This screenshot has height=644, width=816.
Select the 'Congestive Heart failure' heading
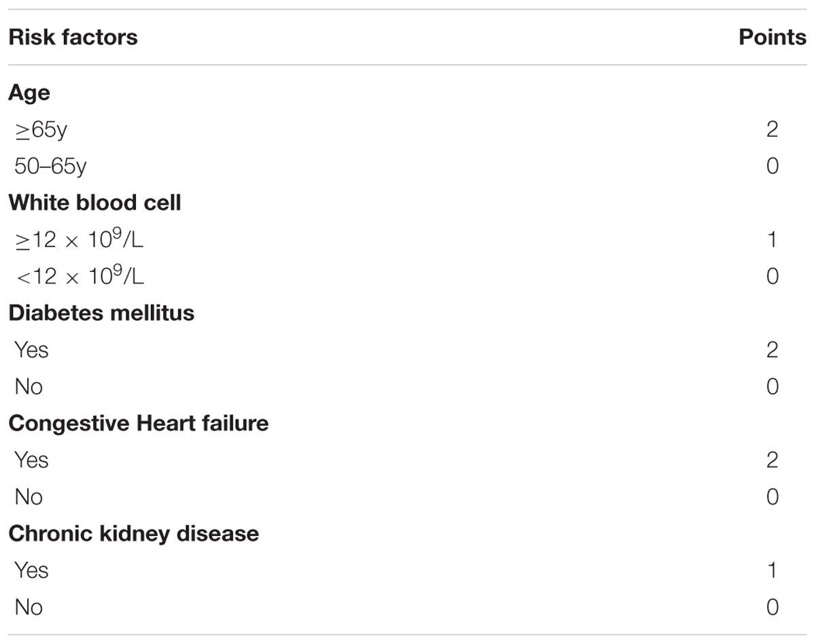point(138,424)
